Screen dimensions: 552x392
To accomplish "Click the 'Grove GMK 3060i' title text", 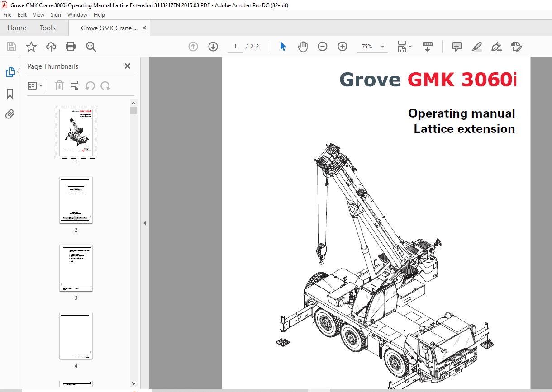I will click(428, 80).
